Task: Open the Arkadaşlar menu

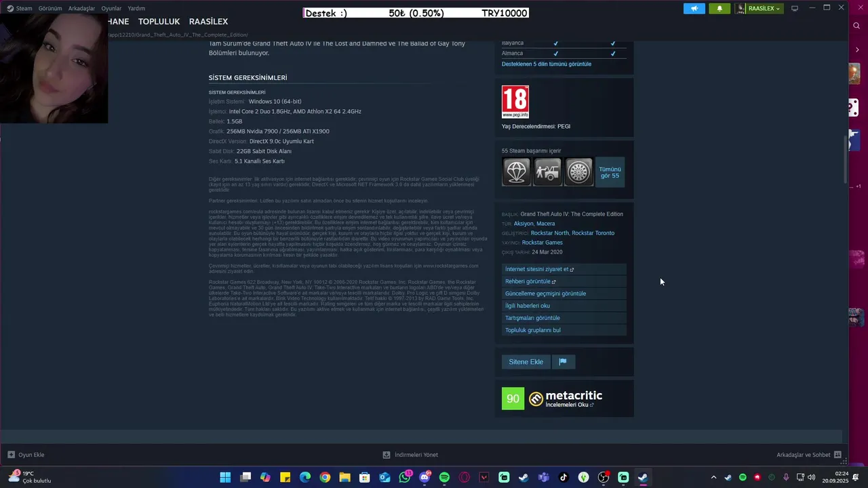Action: click(x=81, y=8)
